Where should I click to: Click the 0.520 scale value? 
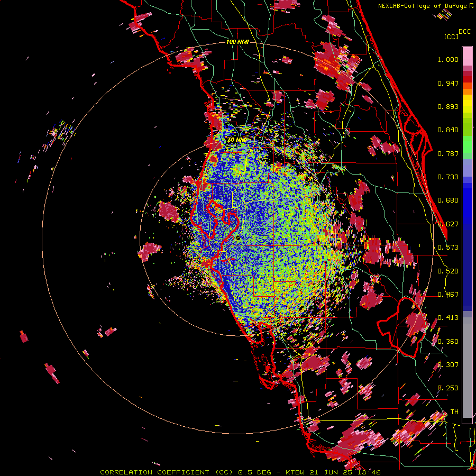[448, 271]
